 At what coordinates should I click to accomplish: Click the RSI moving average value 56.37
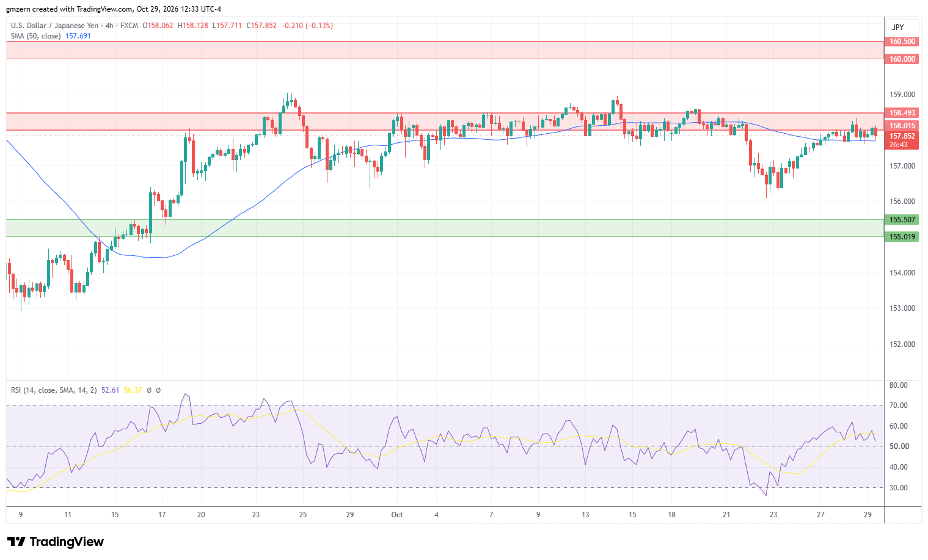point(133,390)
